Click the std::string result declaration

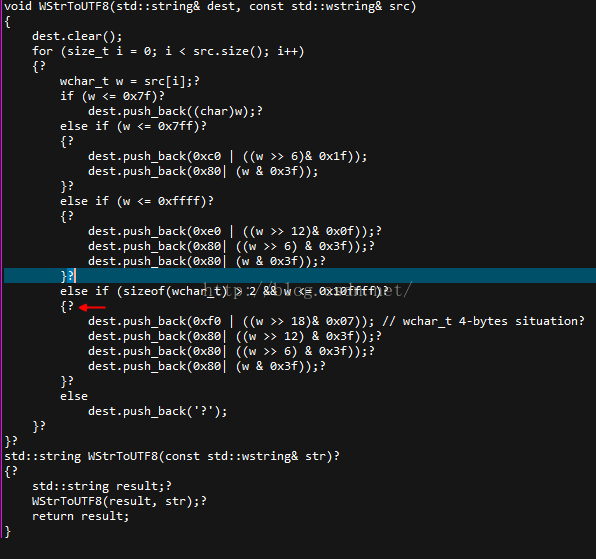click(101, 486)
